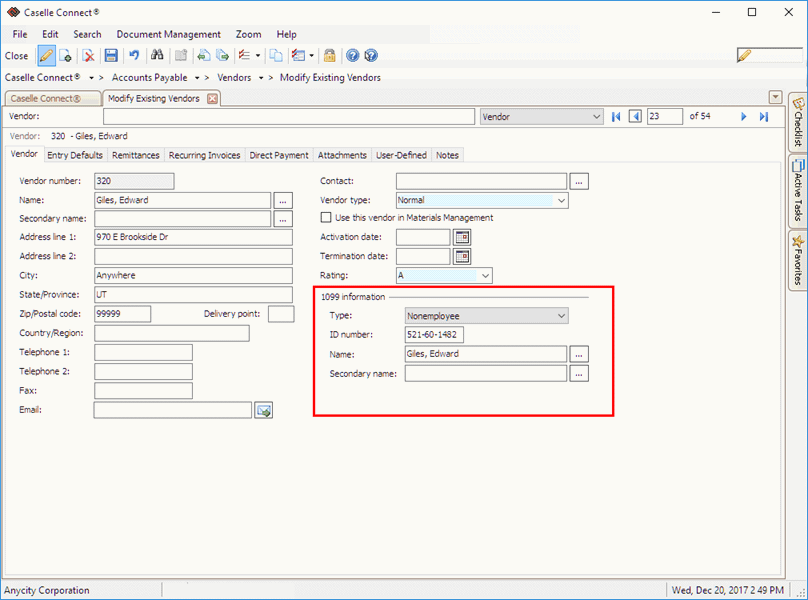
Task: Select the Recurring Invoices tab
Action: click(204, 155)
